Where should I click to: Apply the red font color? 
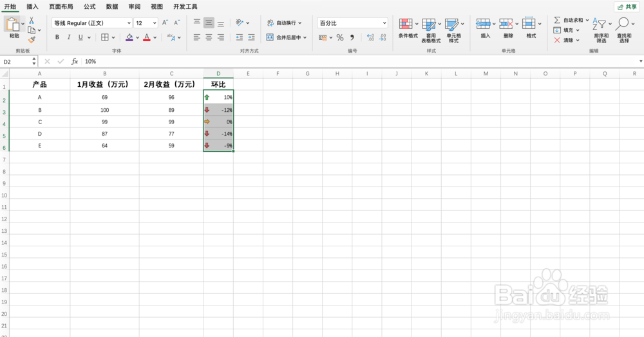tap(147, 37)
